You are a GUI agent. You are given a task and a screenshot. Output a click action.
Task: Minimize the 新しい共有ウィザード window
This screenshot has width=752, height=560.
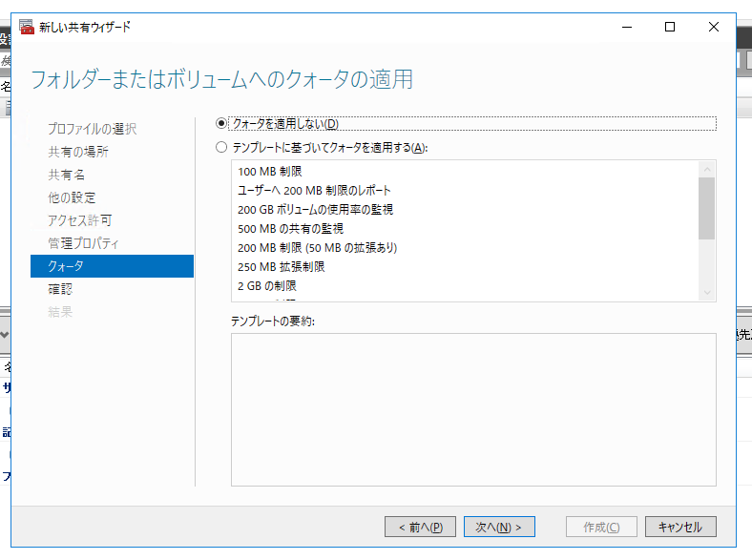coord(627,27)
